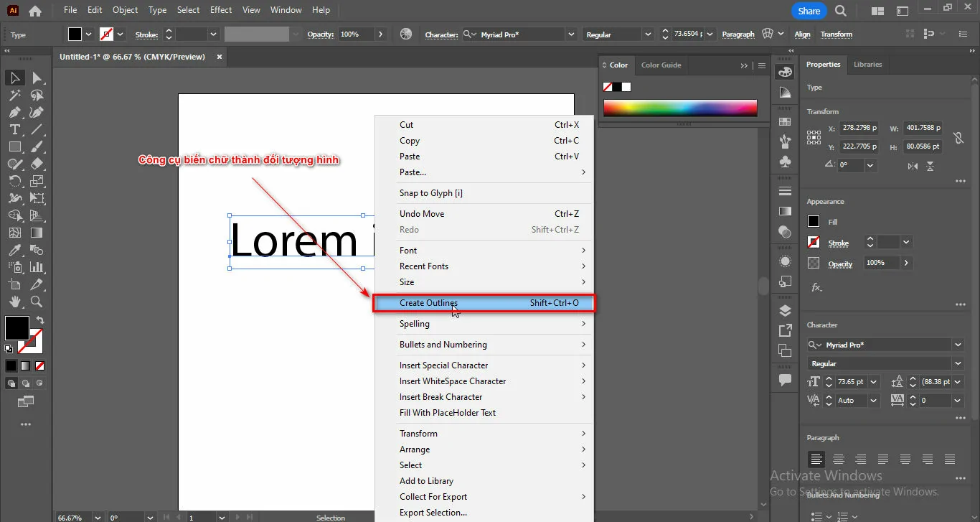The width and height of the screenshot is (980, 522).
Task: Open the Effect menu
Action: pos(221,10)
